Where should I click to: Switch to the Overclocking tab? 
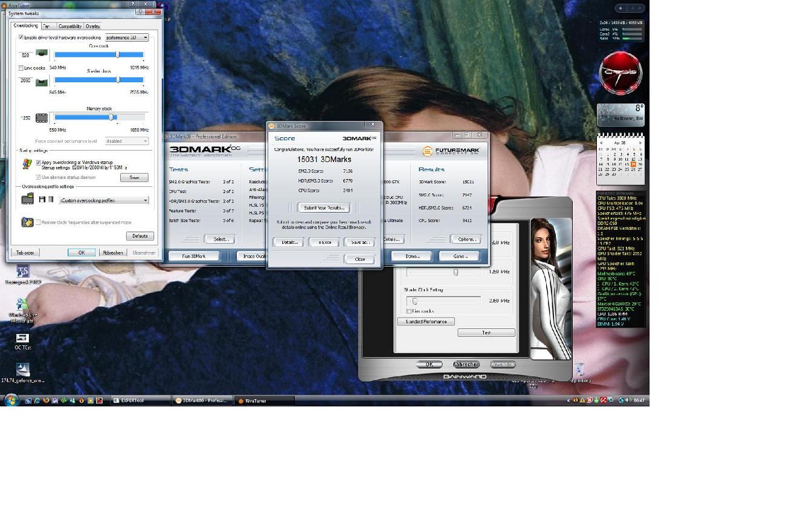pyautogui.click(x=26, y=25)
